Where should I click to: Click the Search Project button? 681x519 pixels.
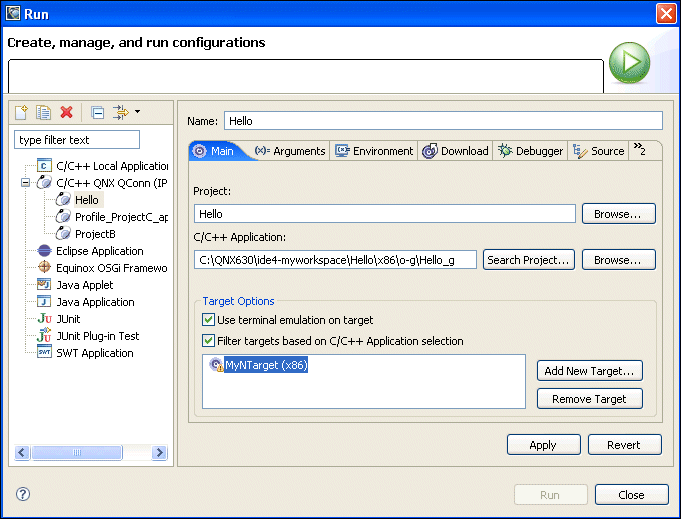529,260
